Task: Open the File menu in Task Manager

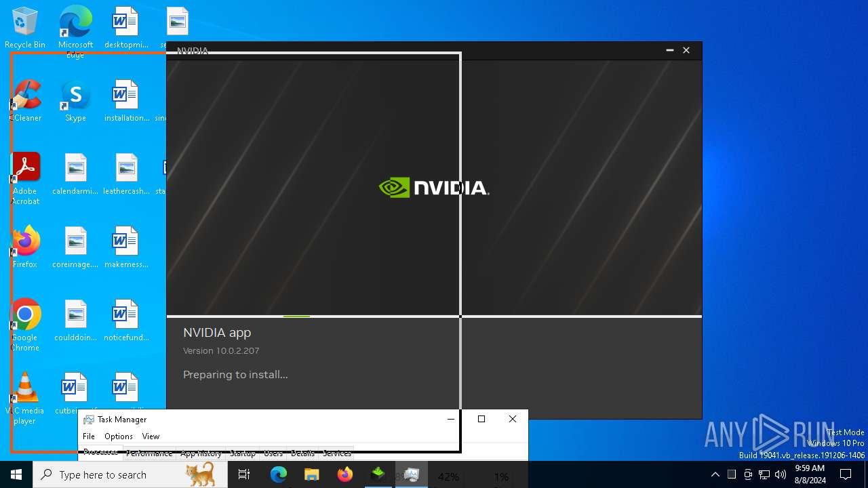Action: pyautogui.click(x=89, y=436)
